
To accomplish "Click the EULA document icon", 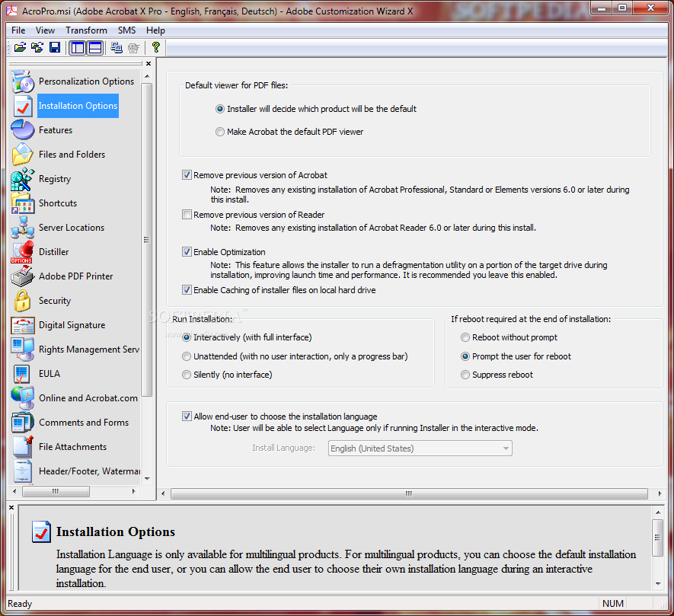I will click(22, 374).
